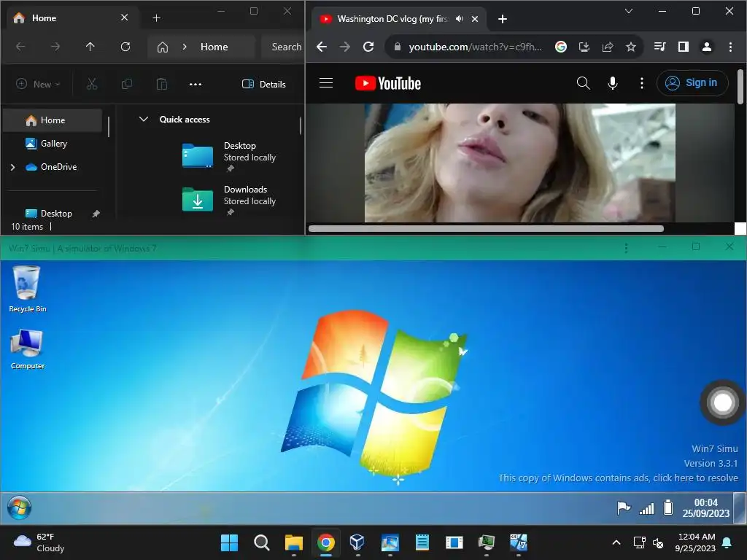The image size is (747, 560).
Task: Expand the breadcrumb chevron before Home
Action: [x=185, y=47]
